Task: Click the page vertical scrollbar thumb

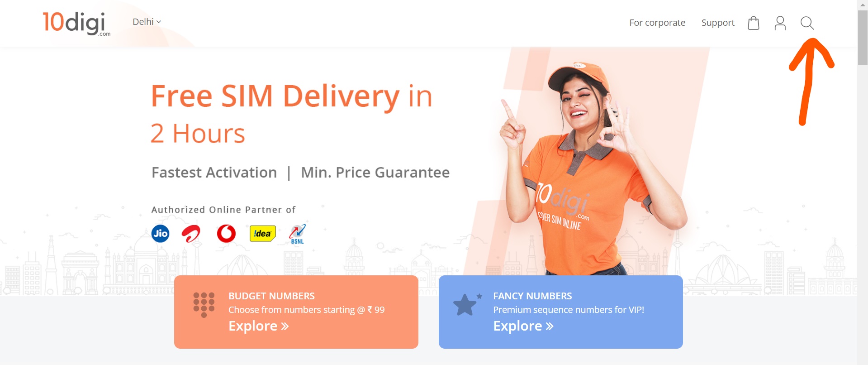Action: (x=863, y=38)
